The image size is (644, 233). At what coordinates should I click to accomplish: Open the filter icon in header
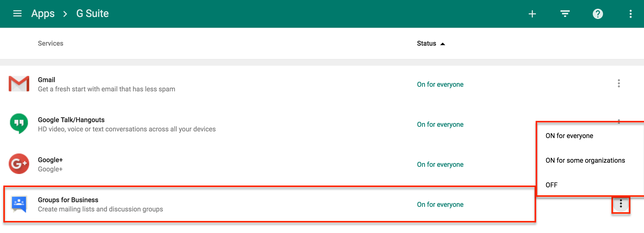[x=565, y=14]
